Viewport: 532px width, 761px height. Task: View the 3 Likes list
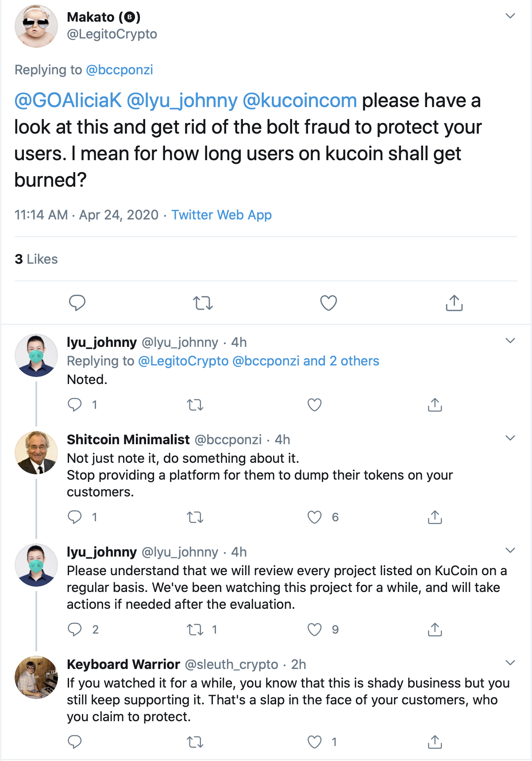point(36,259)
